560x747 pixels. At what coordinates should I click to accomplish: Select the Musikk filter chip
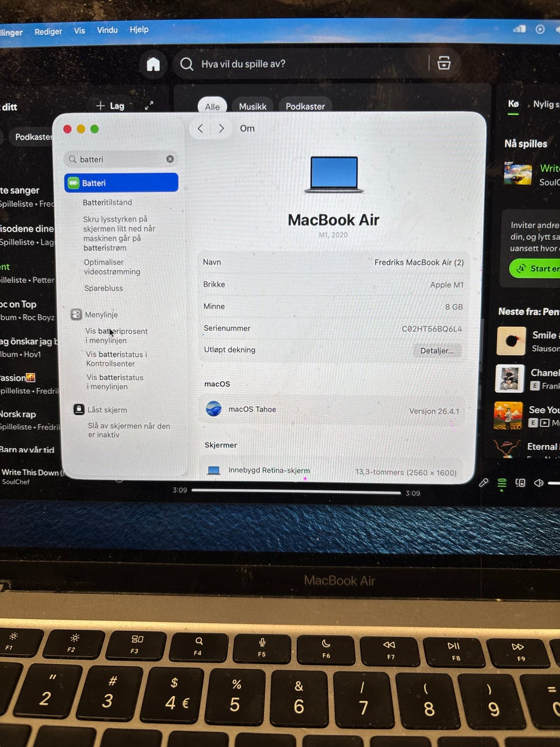(x=253, y=106)
